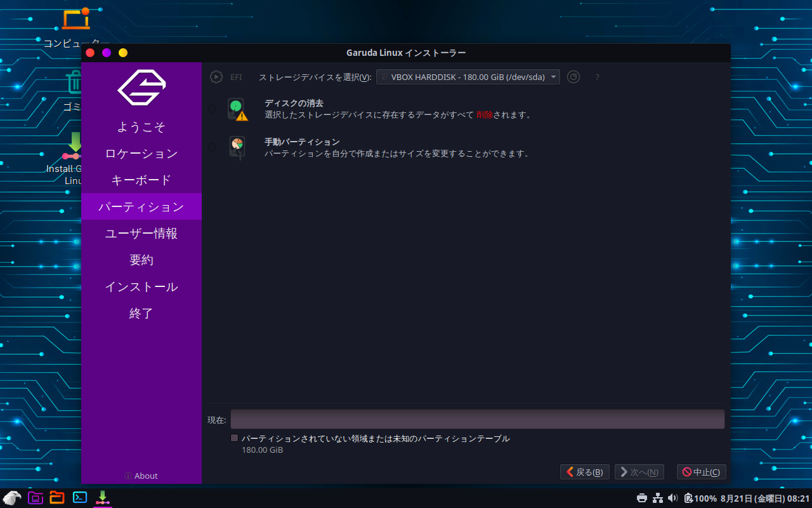Click the printer tray icon

tap(642, 498)
